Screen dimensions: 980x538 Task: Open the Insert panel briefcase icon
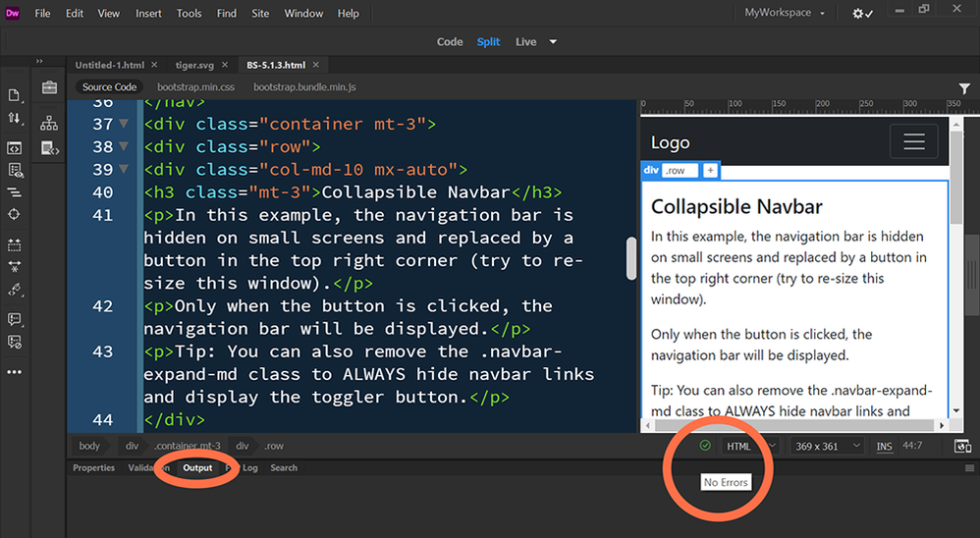pos(49,87)
